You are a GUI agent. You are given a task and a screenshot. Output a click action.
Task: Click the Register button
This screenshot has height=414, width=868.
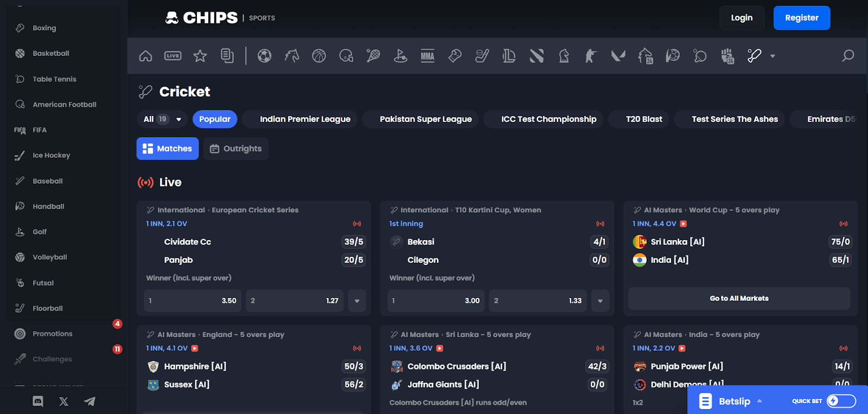click(802, 18)
